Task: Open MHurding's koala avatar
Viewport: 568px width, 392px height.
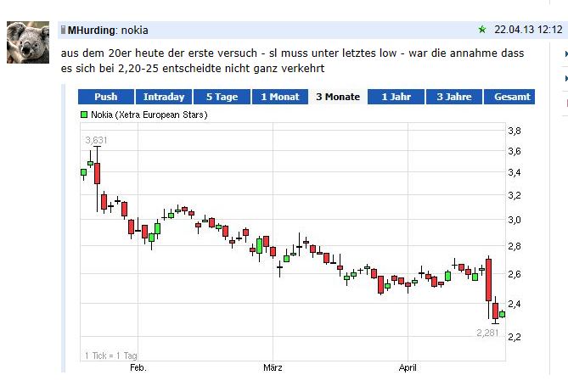Action: coord(28,42)
